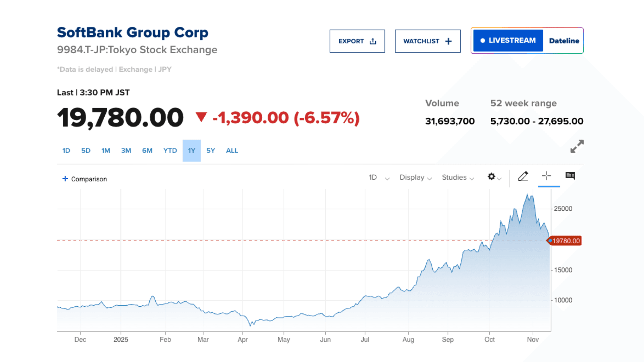Screen dimensions: 644x362
Task: Enable the LIVESTREAM toggle
Action: [x=507, y=40]
